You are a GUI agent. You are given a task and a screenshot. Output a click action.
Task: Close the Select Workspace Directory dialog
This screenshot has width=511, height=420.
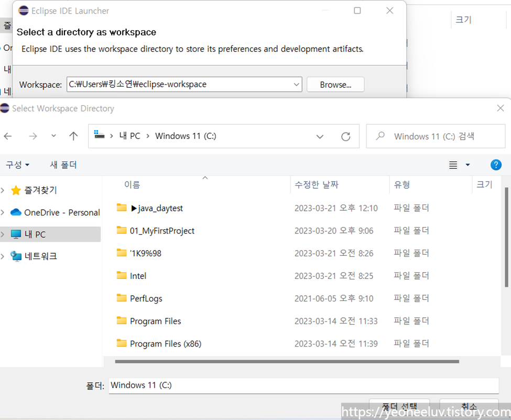coord(501,108)
